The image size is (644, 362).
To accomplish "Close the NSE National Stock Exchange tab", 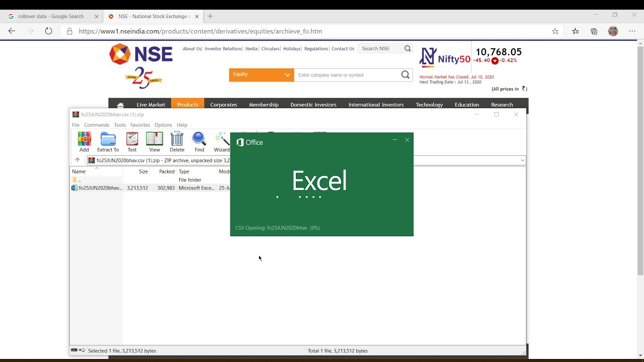I will pos(197,17).
